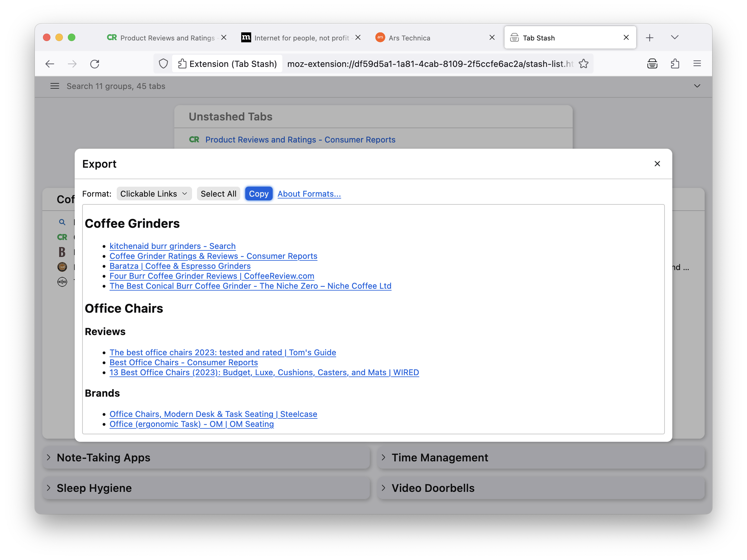Click the Baratza B favicon

click(62, 252)
